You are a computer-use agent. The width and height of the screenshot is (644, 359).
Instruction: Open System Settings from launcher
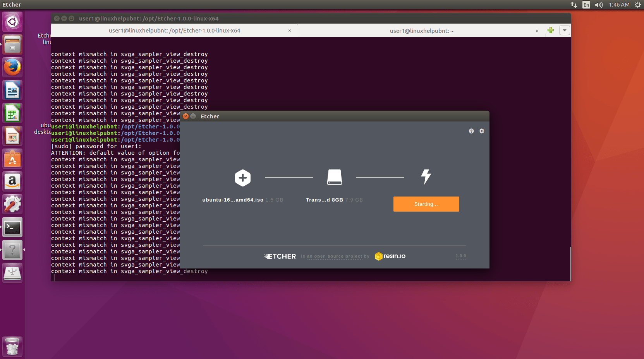[x=12, y=204]
